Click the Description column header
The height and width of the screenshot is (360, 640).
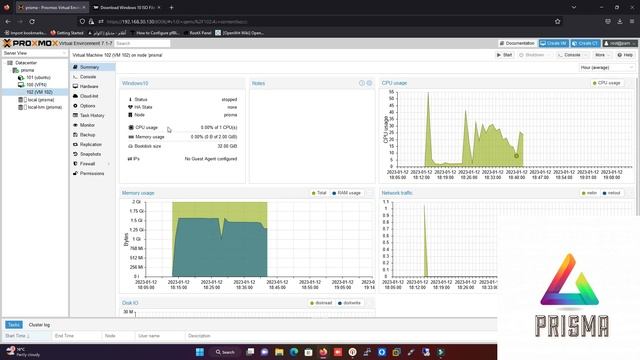(x=341, y=336)
